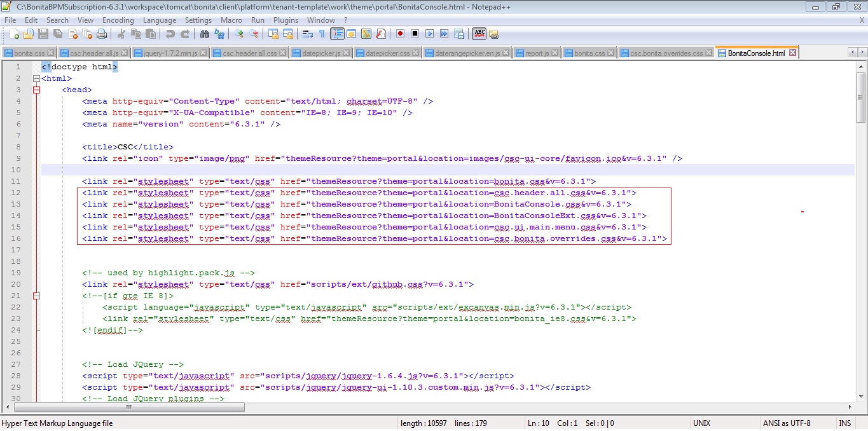Switch to the csc.bonita.overrides.css tab

(x=667, y=53)
